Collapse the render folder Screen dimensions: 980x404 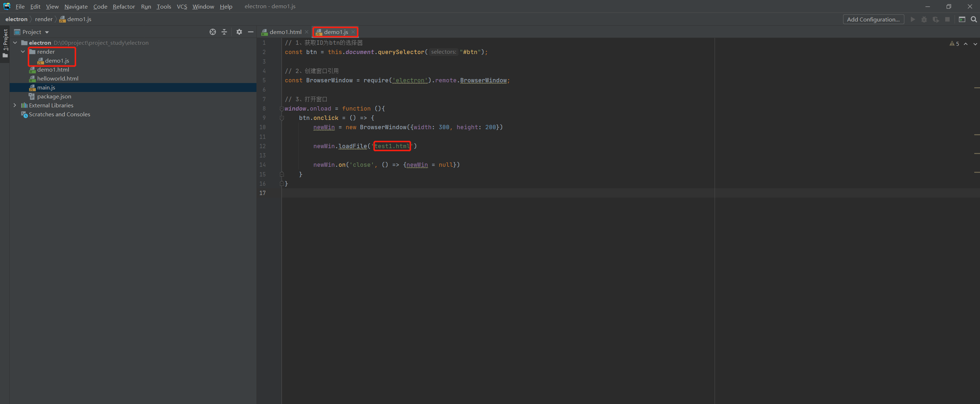23,52
